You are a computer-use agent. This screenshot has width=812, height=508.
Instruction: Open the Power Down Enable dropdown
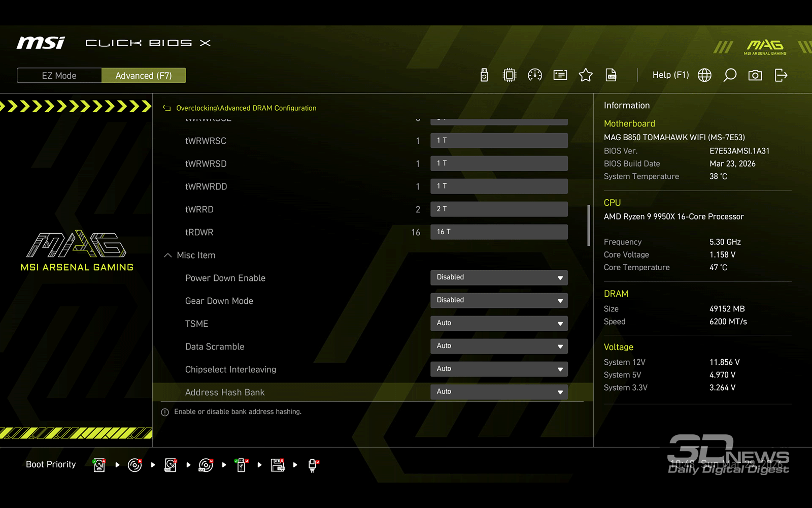coord(499,277)
